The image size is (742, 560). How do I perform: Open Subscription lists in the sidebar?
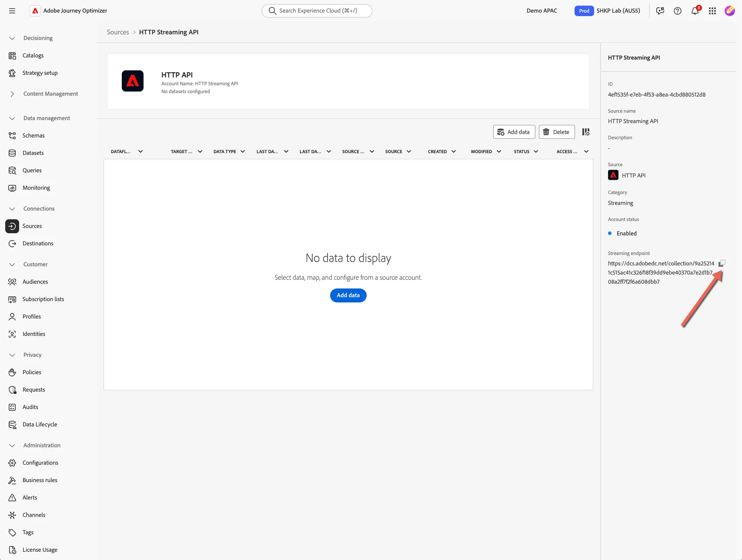click(x=43, y=299)
